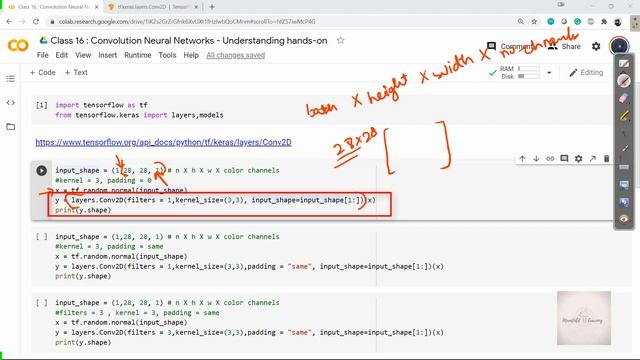Image resolution: width=640 pixels, height=360 pixels.
Task: Select the yellow highlighter annotation tool
Action: pyautogui.click(x=624, y=116)
